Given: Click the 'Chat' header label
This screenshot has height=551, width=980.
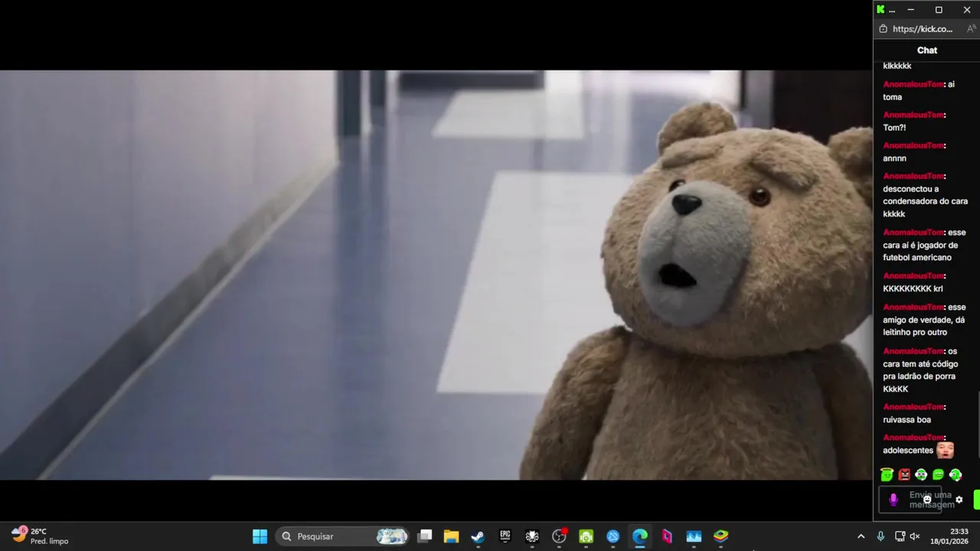Looking at the screenshot, I should coord(926,51).
